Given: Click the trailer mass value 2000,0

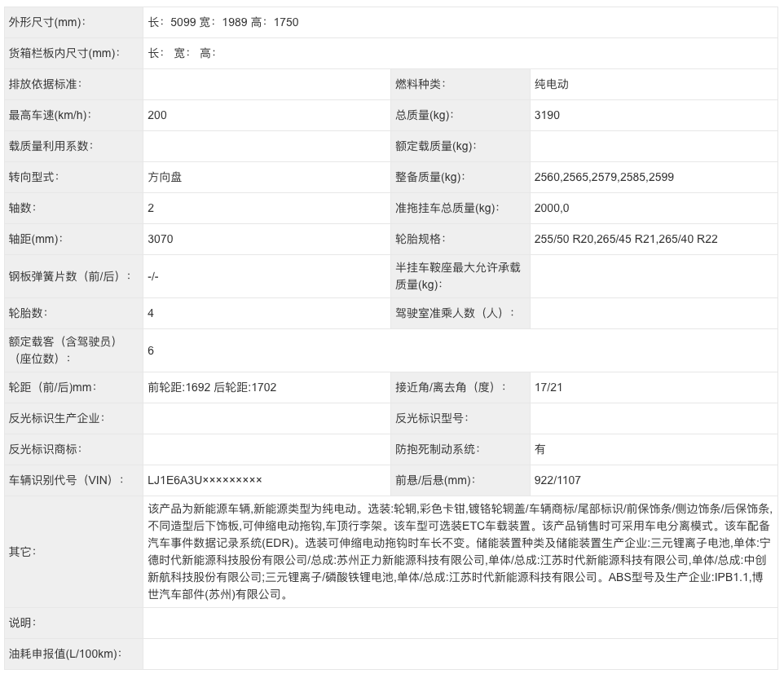Looking at the screenshot, I should pyautogui.click(x=552, y=208).
